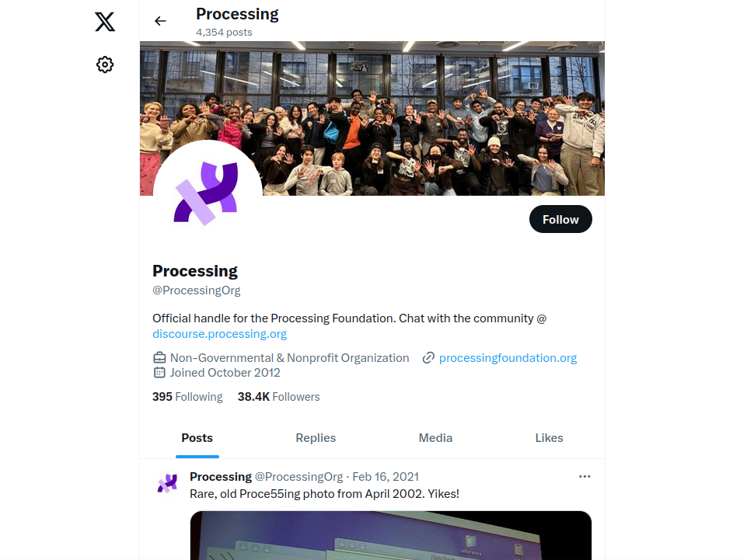The image size is (747, 560).
Task: Click the calendar icon near Joined date
Action: coord(159,372)
